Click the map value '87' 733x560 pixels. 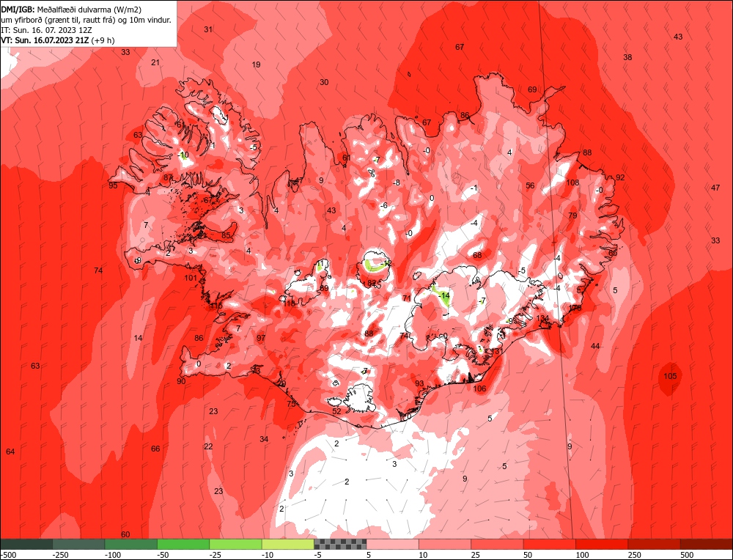point(168,177)
